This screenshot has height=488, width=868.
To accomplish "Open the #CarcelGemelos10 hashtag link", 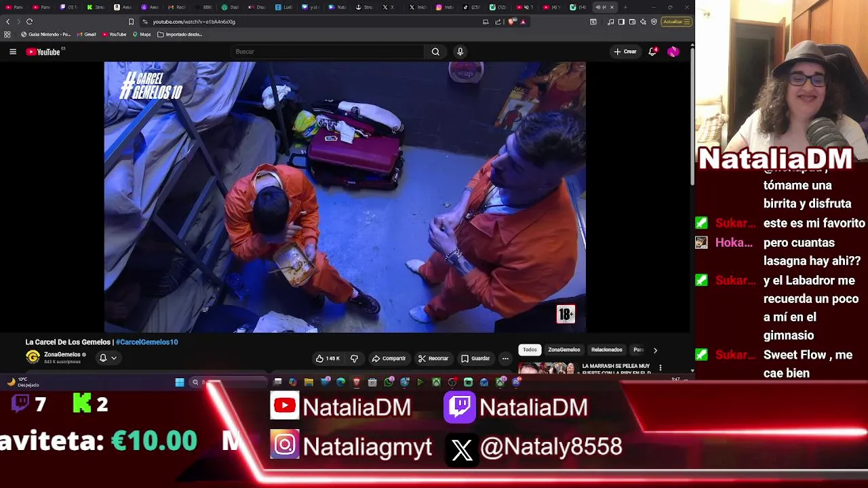I will click(x=146, y=342).
